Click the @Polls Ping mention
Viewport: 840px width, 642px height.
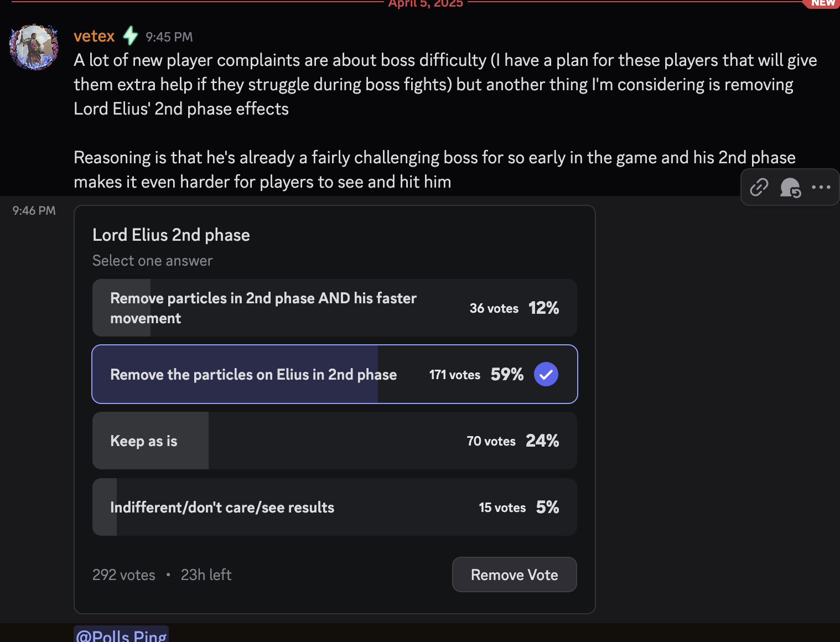(x=121, y=635)
